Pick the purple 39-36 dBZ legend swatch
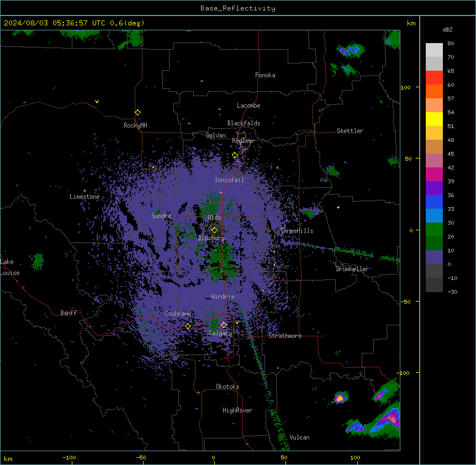Image resolution: width=476 pixels, height=465 pixels. pos(434,188)
